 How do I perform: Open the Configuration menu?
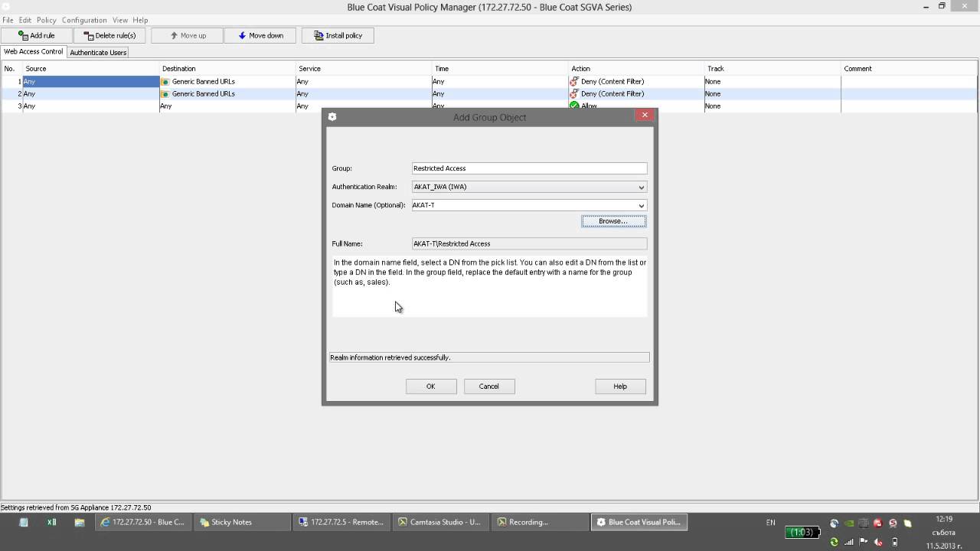click(84, 20)
